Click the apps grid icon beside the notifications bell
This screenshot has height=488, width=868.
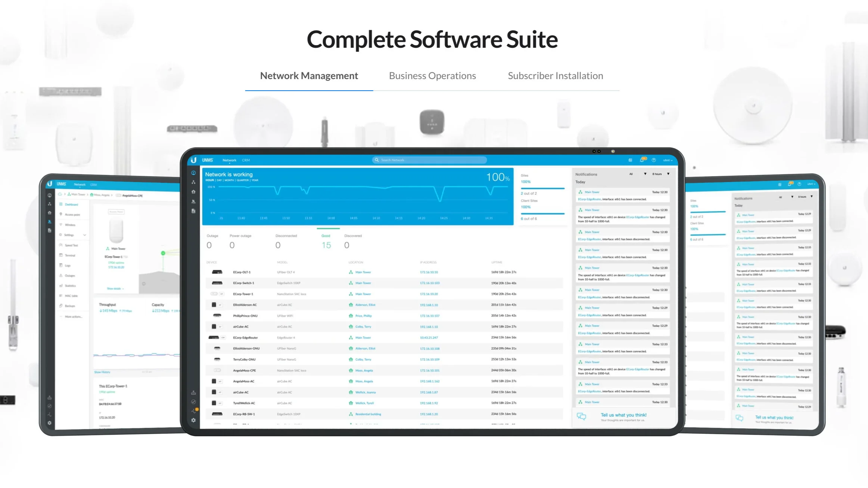630,160
